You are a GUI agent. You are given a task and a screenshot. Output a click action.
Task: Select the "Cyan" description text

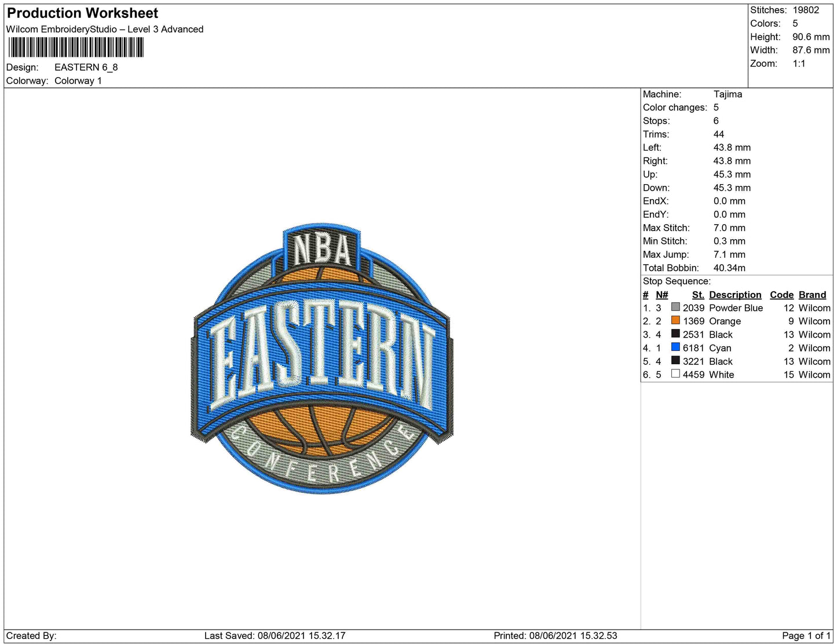coord(720,347)
